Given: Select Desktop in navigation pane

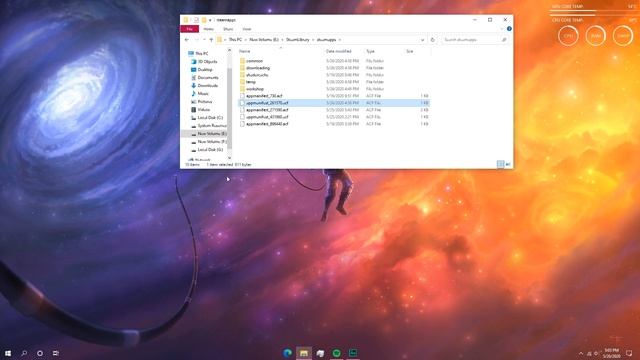Looking at the screenshot, I should coord(205,69).
